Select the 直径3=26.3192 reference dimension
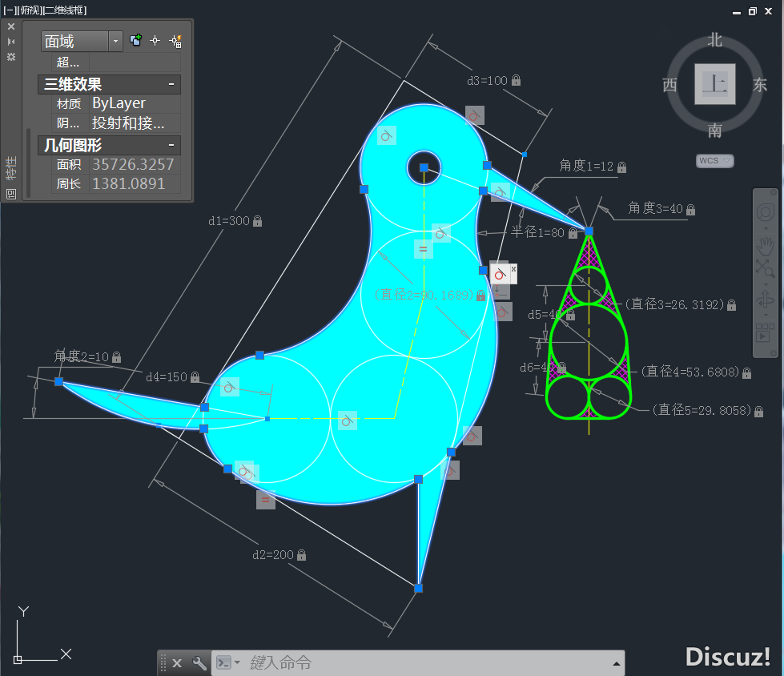Image resolution: width=784 pixels, height=676 pixels. [x=681, y=304]
